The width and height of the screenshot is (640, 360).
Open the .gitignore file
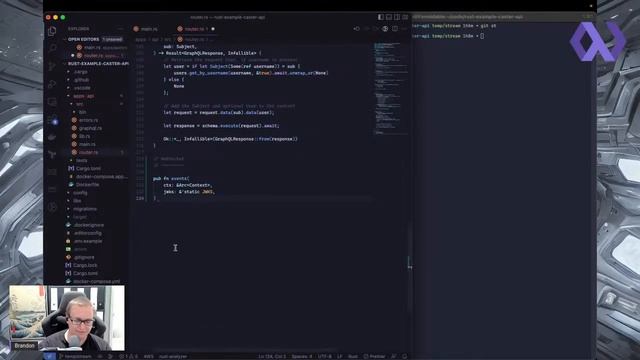point(84,257)
